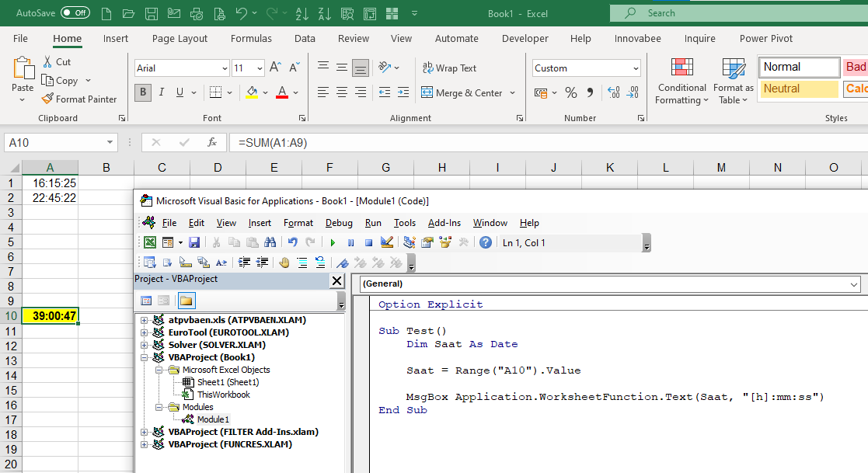Screen dimensions: 868x473
Task: Open the Properties Window icon in VBA toolbar
Action: [427, 242]
